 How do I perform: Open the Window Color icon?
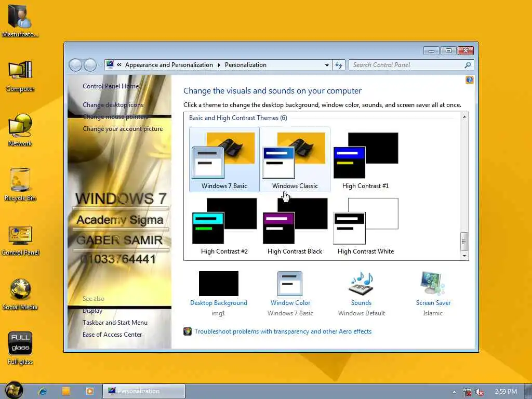[290, 284]
